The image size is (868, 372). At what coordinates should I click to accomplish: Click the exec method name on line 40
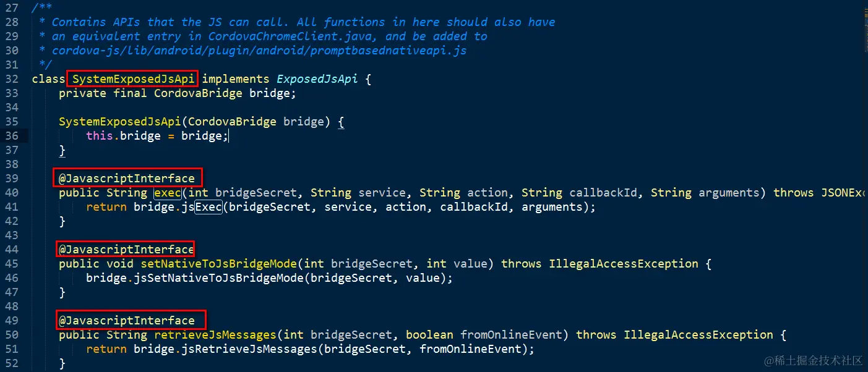168,193
